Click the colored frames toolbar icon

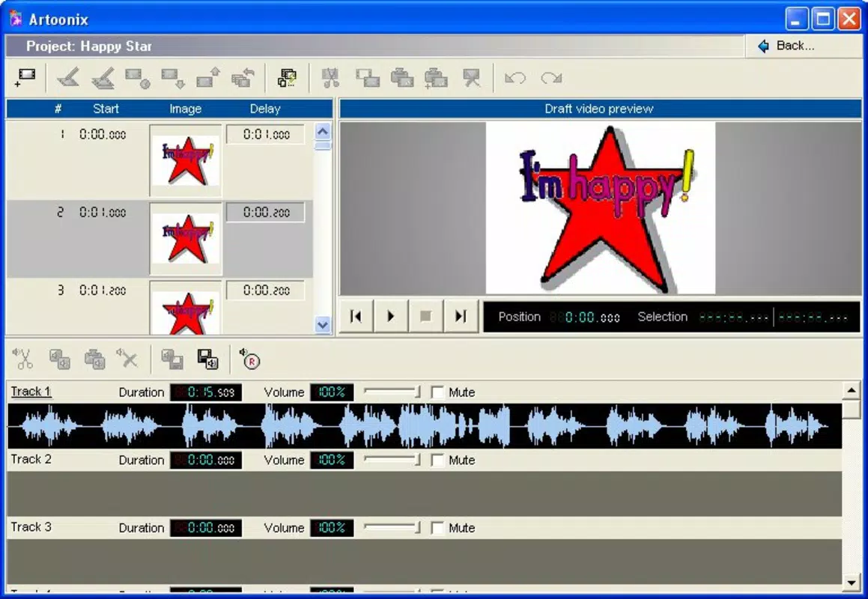coord(288,78)
